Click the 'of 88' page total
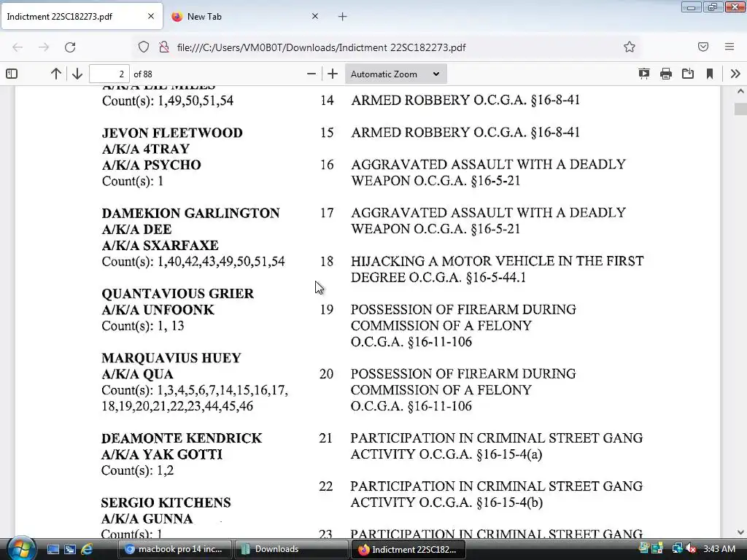Viewport: 747px width, 560px height. tap(143, 74)
